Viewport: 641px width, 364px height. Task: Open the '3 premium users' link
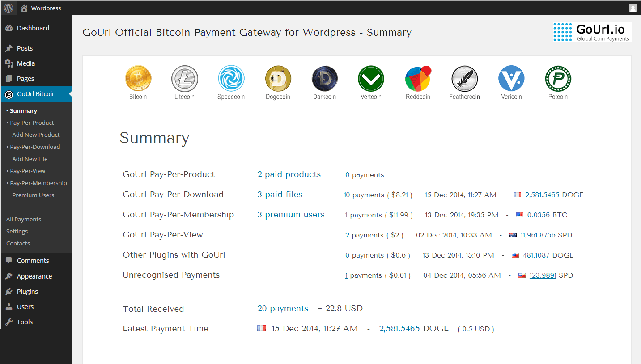coord(291,215)
